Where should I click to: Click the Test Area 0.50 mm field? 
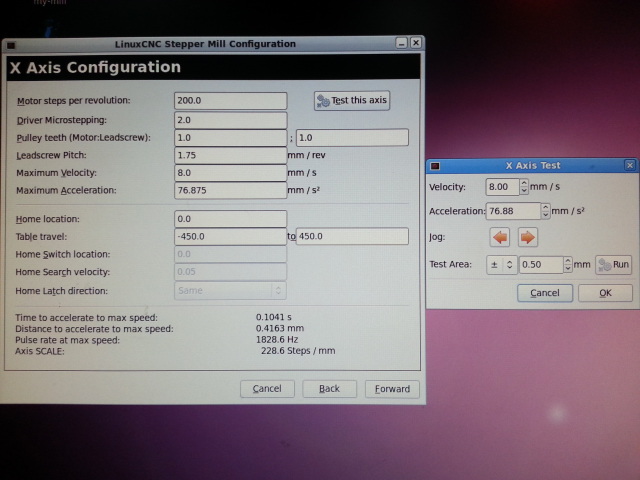[541, 264]
